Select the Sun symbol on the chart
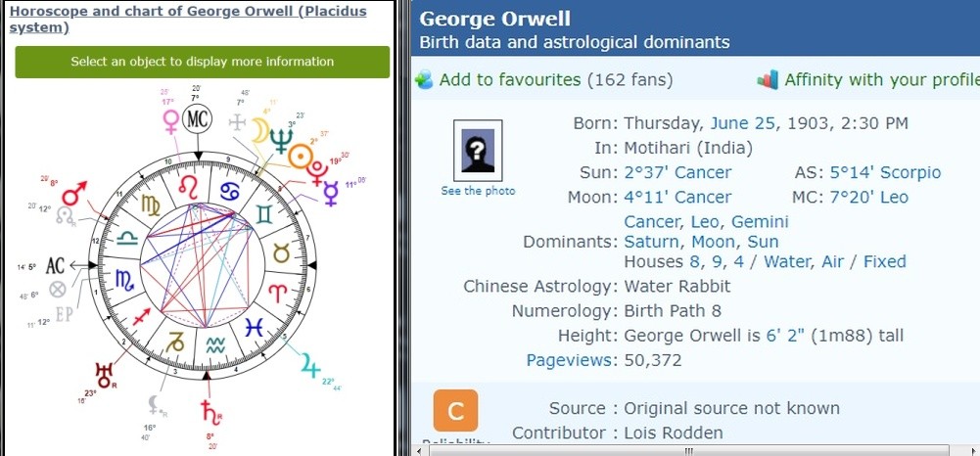The height and width of the screenshot is (456, 980). [300, 157]
